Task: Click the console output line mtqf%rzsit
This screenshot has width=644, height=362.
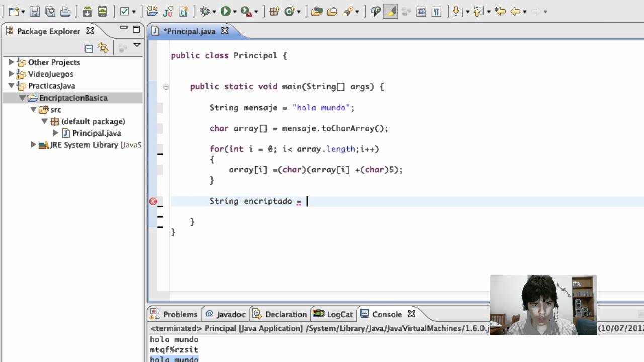Action: (x=173, y=349)
